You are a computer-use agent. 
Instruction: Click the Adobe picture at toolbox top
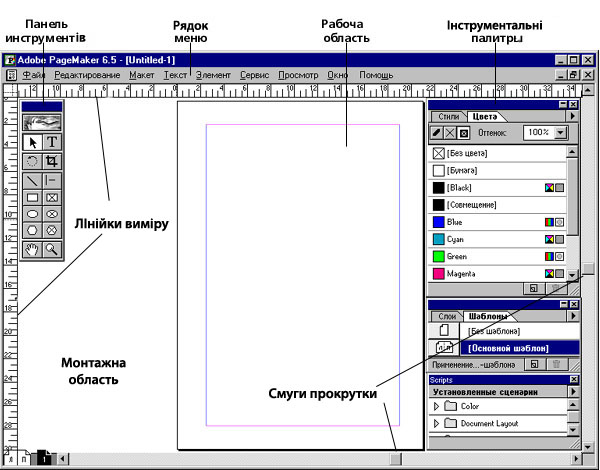coord(42,122)
